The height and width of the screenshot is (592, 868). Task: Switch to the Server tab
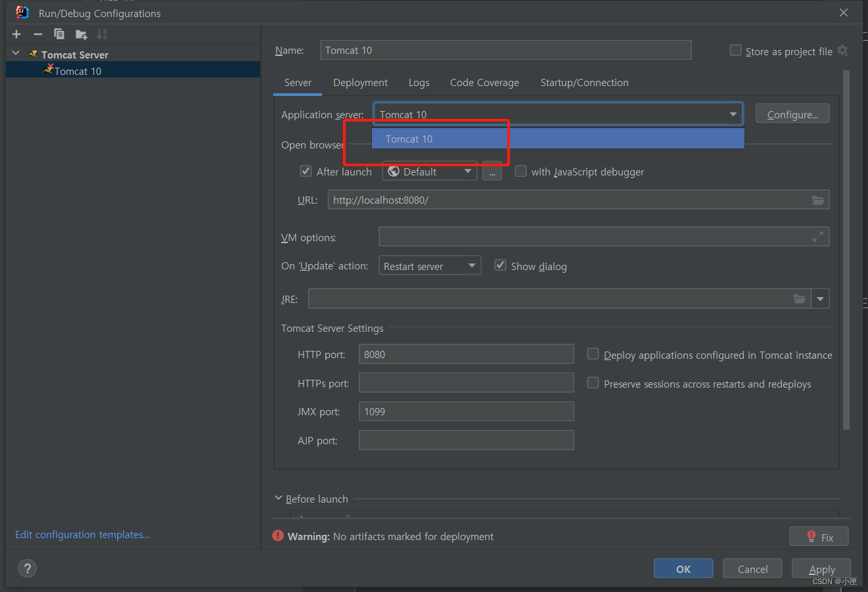[298, 83]
